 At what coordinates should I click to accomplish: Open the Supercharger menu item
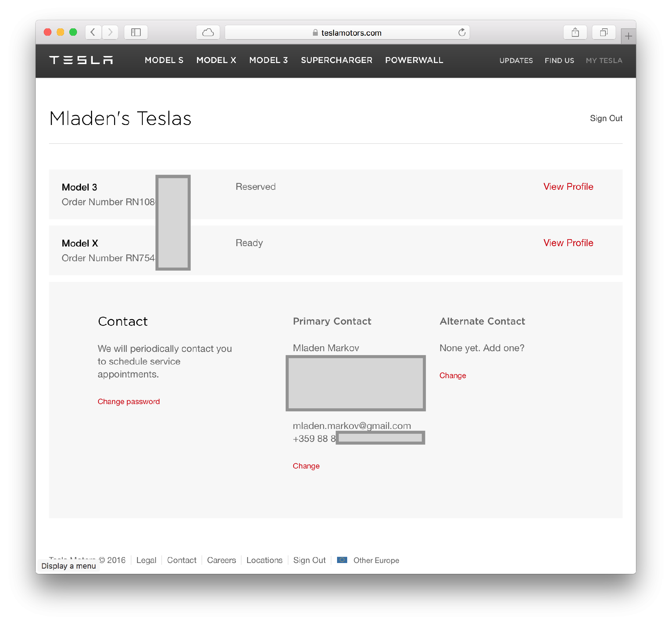click(336, 60)
